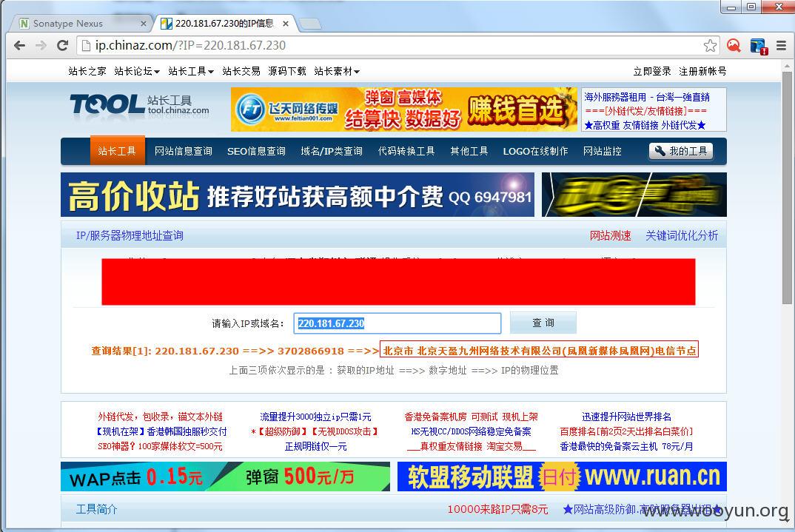Close the 220.181.67.230 IP info tab
Viewport: 795px width, 532px height.
[x=286, y=23]
